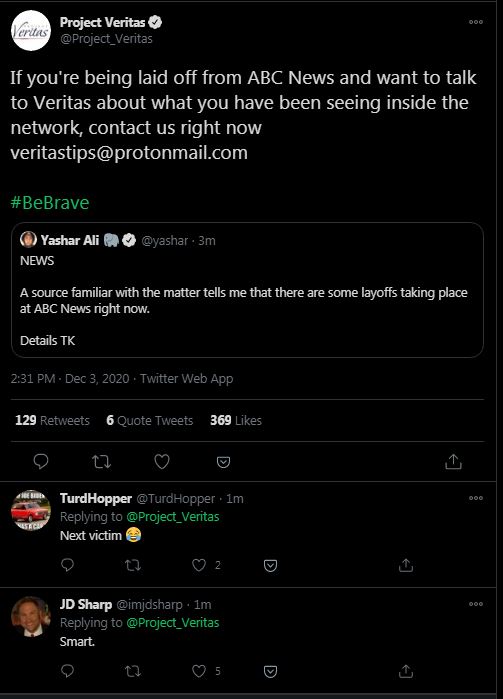Like TurdHopper's Next victim reply

(199, 565)
